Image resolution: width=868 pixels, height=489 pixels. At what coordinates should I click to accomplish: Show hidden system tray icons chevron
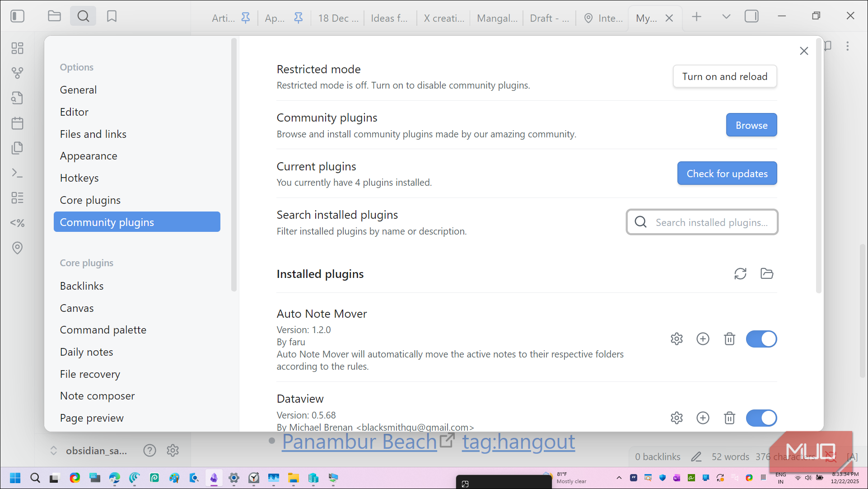(x=619, y=478)
